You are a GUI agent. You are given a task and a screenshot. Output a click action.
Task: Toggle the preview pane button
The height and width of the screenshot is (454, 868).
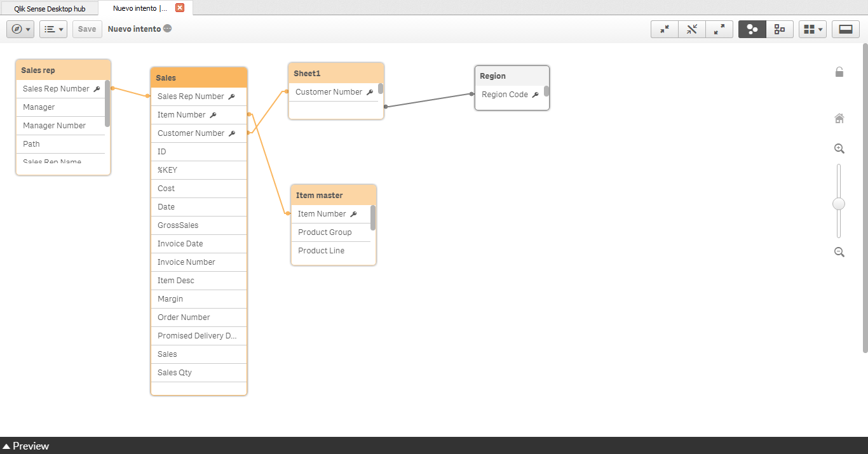click(846, 29)
